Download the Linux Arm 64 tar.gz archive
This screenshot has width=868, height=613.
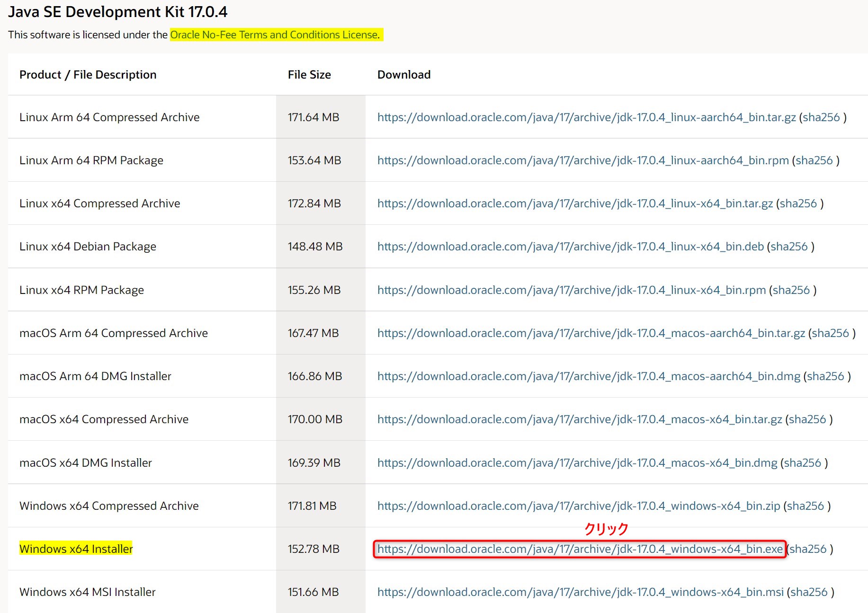[x=586, y=117]
